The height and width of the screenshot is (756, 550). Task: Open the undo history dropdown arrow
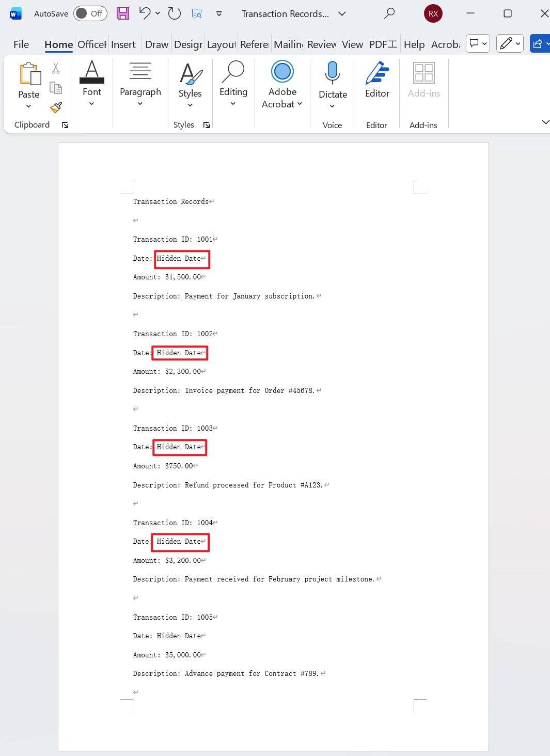(158, 13)
